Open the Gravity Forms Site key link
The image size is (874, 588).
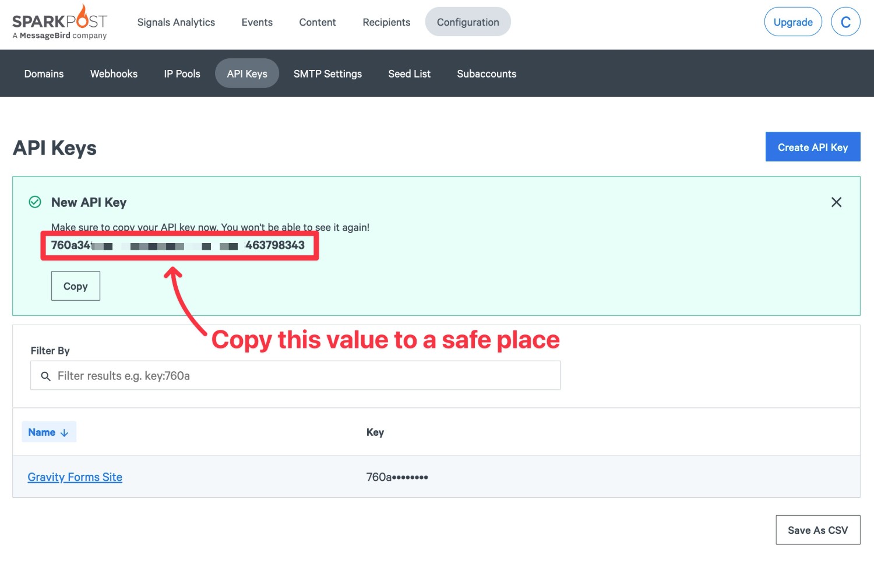pyautogui.click(x=75, y=477)
